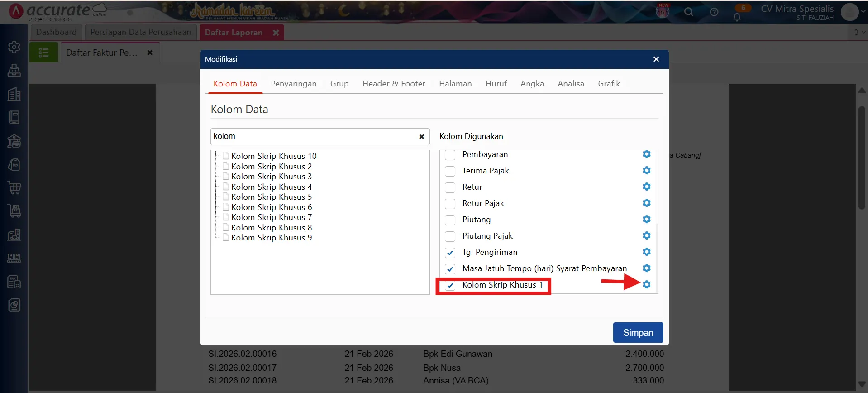Uncheck the Kolom Skrip Khusus 1 checkbox

[450, 285]
